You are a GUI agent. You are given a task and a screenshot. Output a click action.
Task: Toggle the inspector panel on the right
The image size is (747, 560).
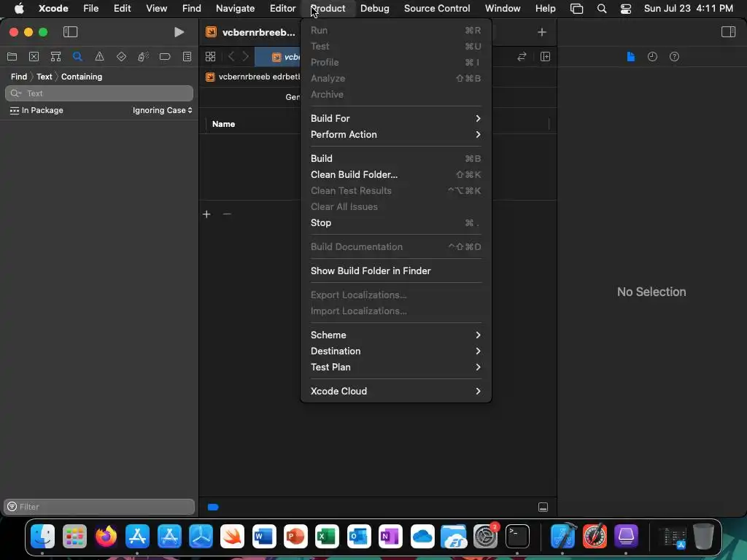pyautogui.click(x=729, y=32)
